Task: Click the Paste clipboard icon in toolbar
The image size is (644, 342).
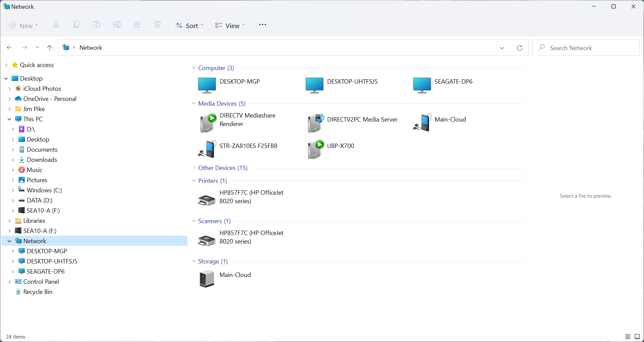Action: click(97, 25)
